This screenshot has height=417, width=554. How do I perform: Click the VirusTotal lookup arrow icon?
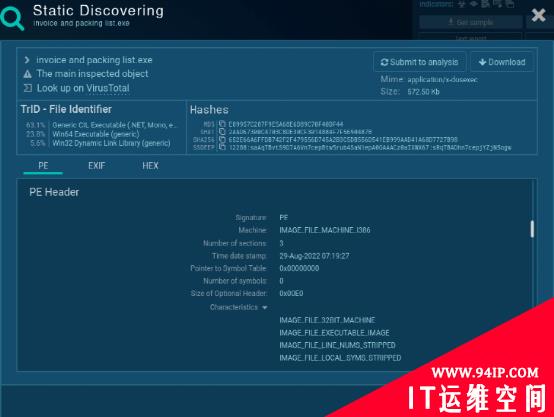click(x=28, y=88)
